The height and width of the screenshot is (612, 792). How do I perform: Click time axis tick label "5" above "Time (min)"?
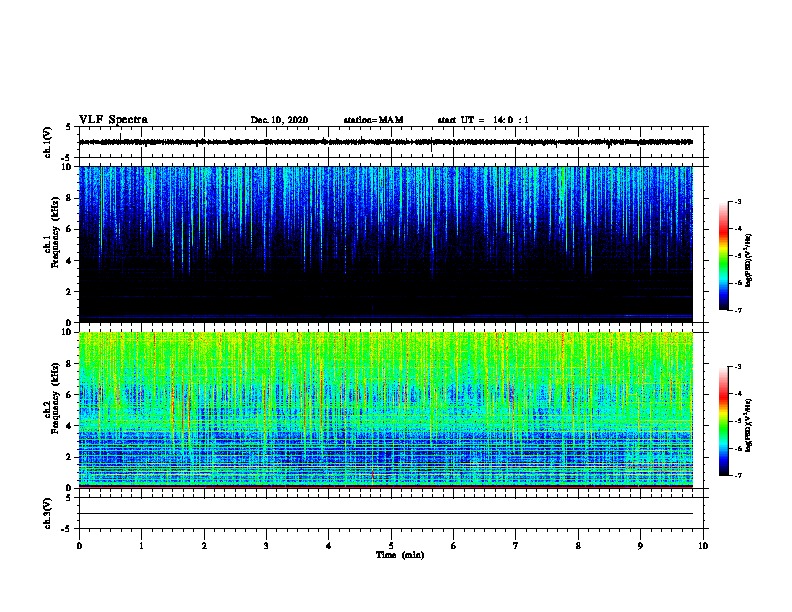[x=391, y=546]
